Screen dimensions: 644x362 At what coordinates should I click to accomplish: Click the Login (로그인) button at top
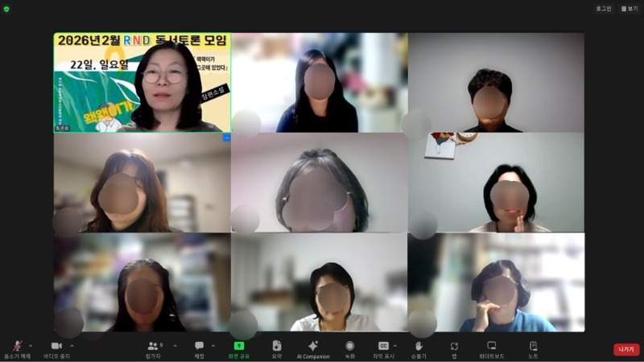pos(603,9)
